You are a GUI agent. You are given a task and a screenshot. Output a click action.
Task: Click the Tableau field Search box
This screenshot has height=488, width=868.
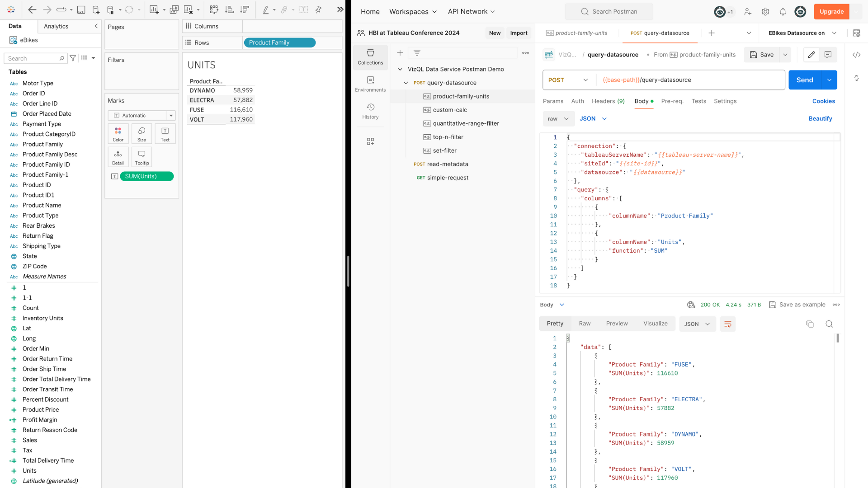(x=33, y=58)
